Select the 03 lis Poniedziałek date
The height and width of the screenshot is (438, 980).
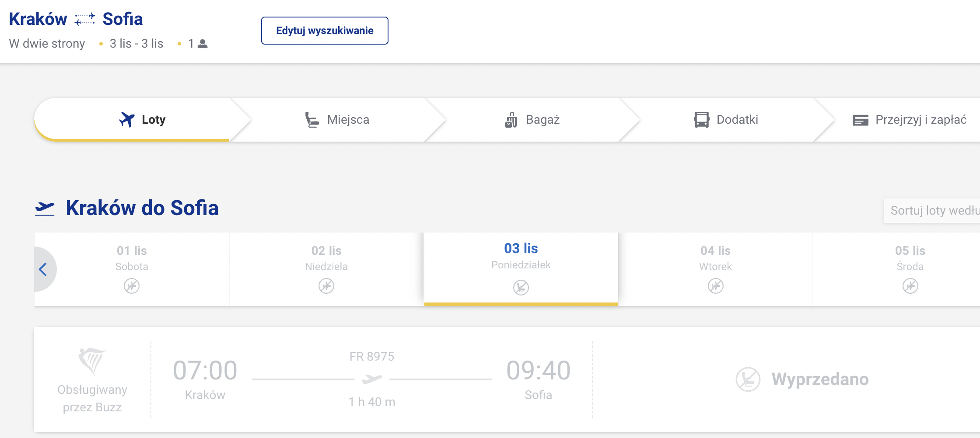point(521,268)
